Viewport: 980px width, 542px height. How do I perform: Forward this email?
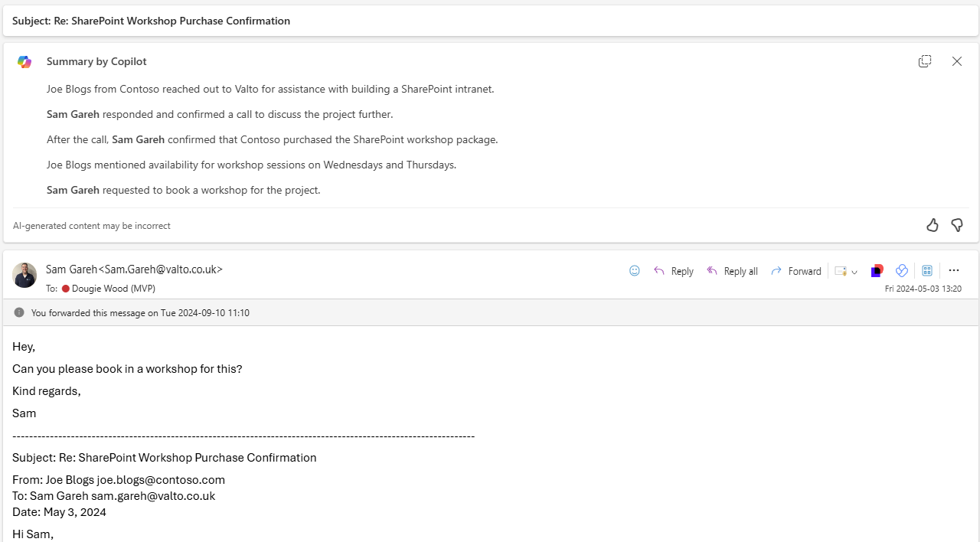[x=796, y=271]
